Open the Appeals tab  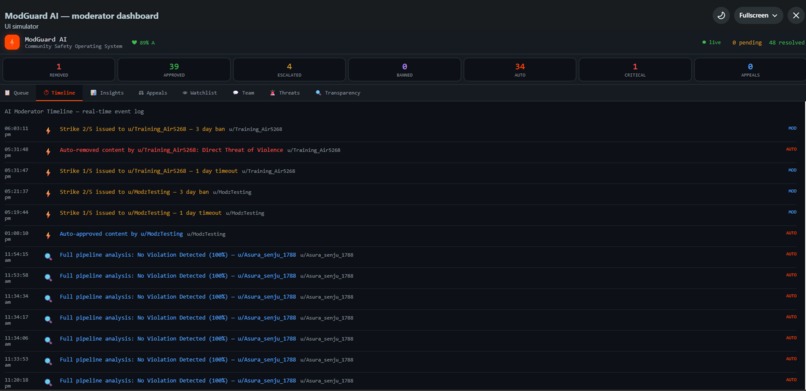click(153, 93)
